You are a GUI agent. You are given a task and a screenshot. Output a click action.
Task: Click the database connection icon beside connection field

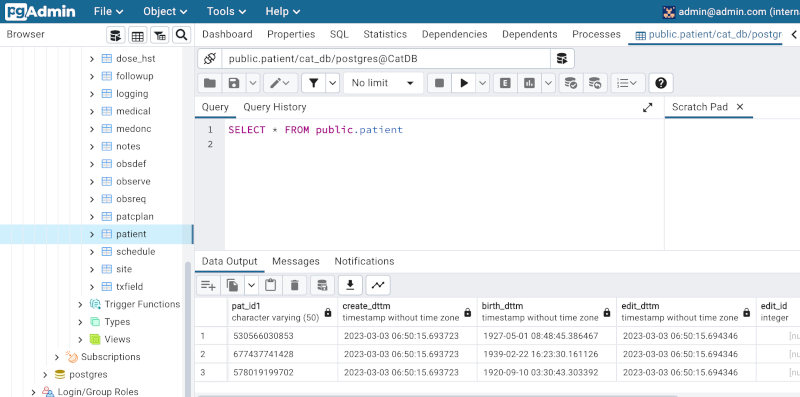562,59
